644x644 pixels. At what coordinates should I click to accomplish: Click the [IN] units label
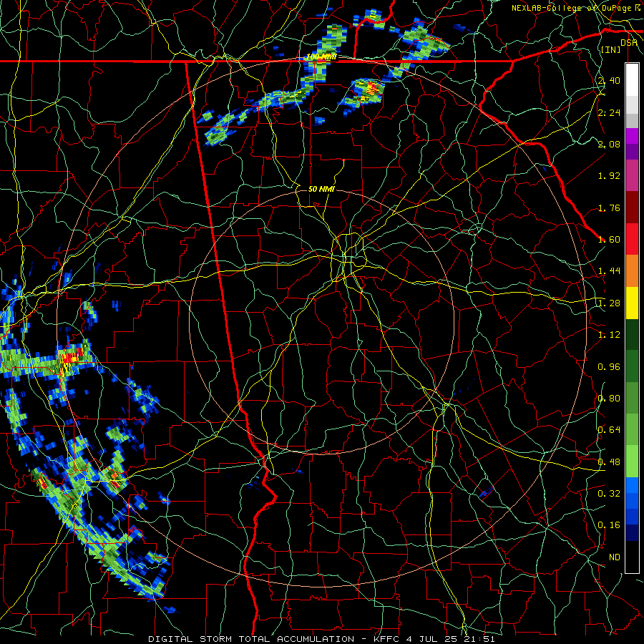tap(611, 49)
